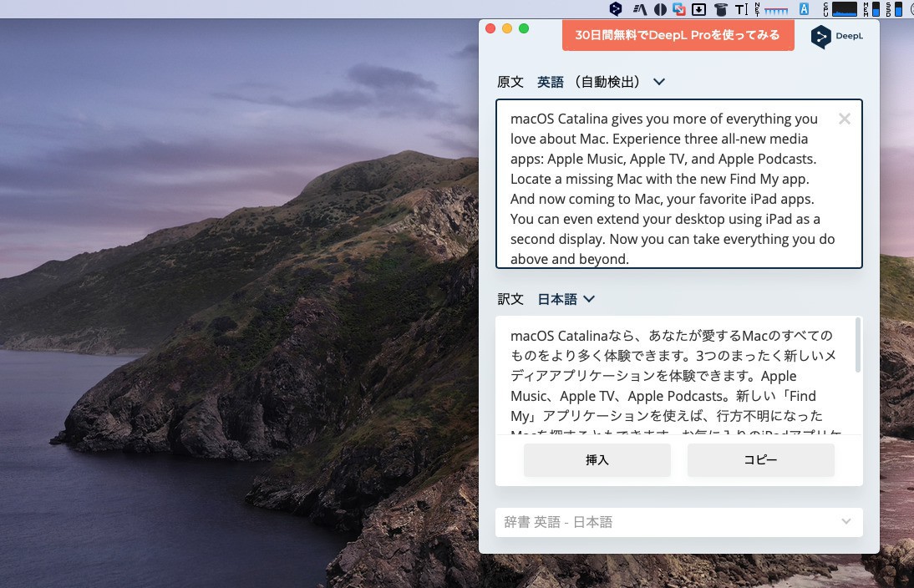Screen dimensions: 914x588
Task: Click the half-circle contrast menu bar icon
Action: coord(660,8)
